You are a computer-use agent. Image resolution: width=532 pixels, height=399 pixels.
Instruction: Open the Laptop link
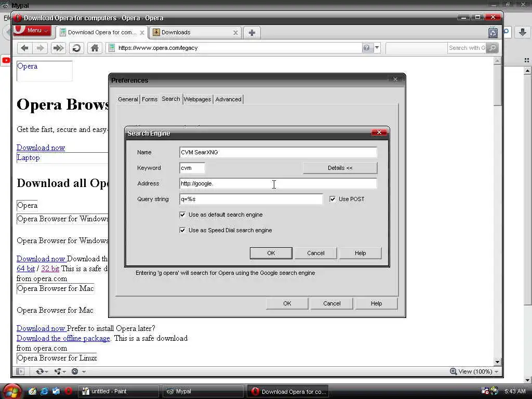28,158
